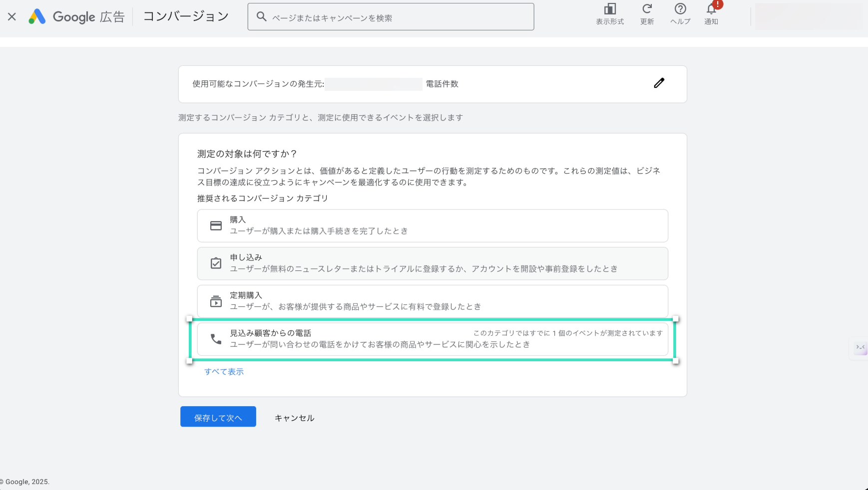Click the Google Ads logo
868x490 pixels.
tap(37, 16)
